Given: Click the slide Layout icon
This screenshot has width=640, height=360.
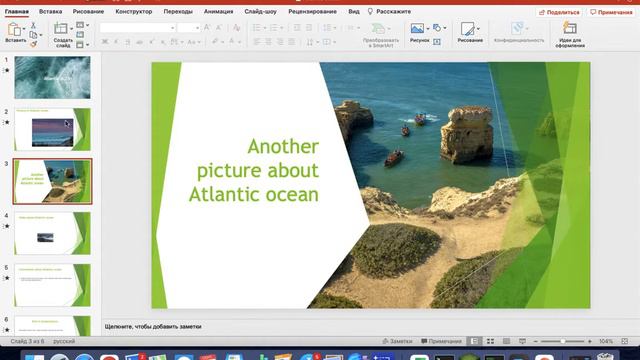Looking at the screenshot, I should (x=80, y=25).
